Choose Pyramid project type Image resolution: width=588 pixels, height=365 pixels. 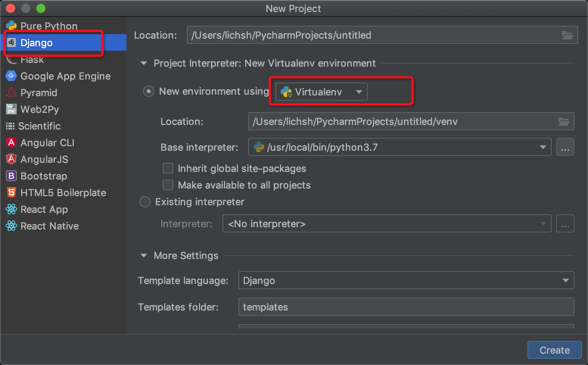pyautogui.click(x=39, y=93)
